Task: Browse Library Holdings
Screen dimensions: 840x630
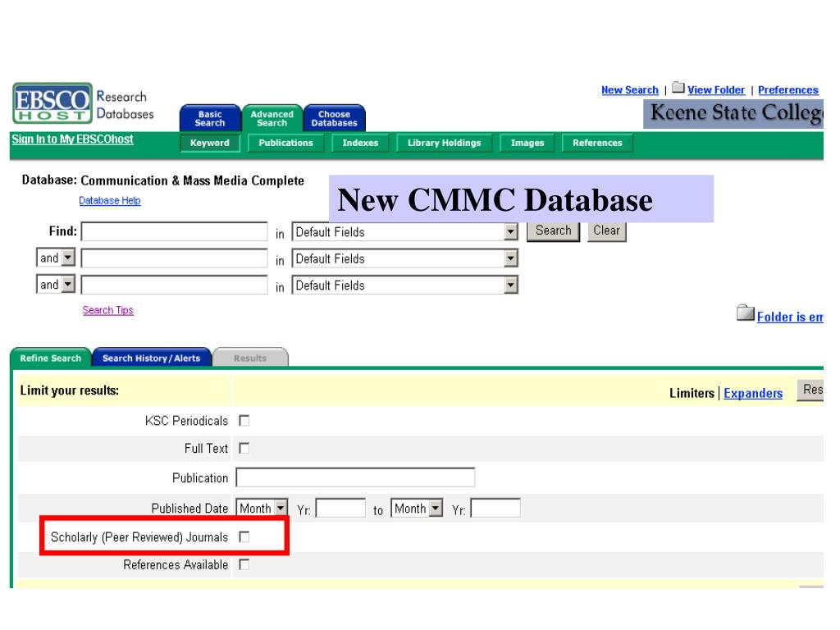Action: [x=444, y=143]
